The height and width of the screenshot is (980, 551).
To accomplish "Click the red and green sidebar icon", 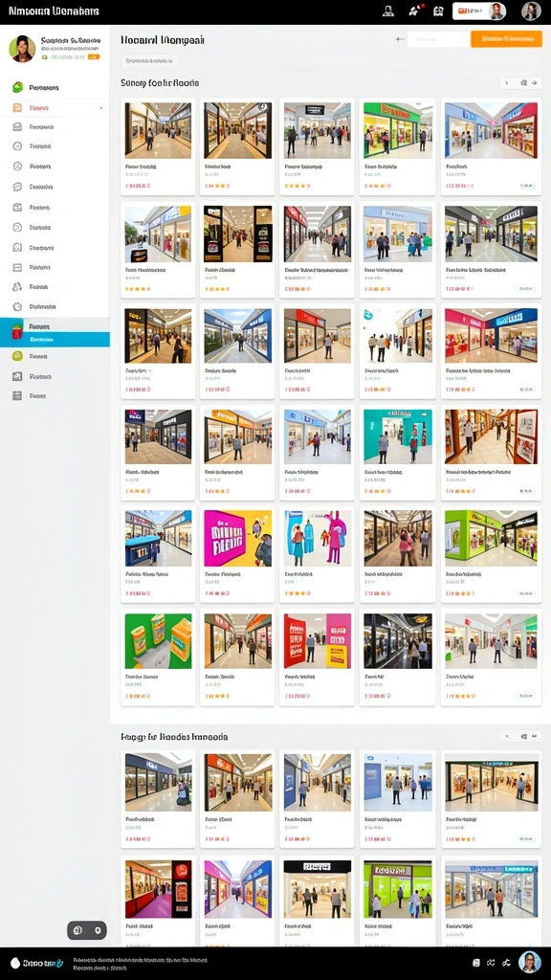I will tap(17, 330).
